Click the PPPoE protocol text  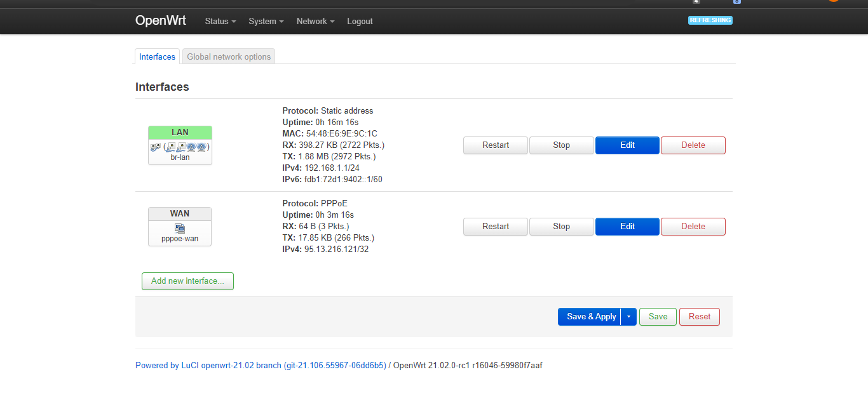tap(334, 203)
